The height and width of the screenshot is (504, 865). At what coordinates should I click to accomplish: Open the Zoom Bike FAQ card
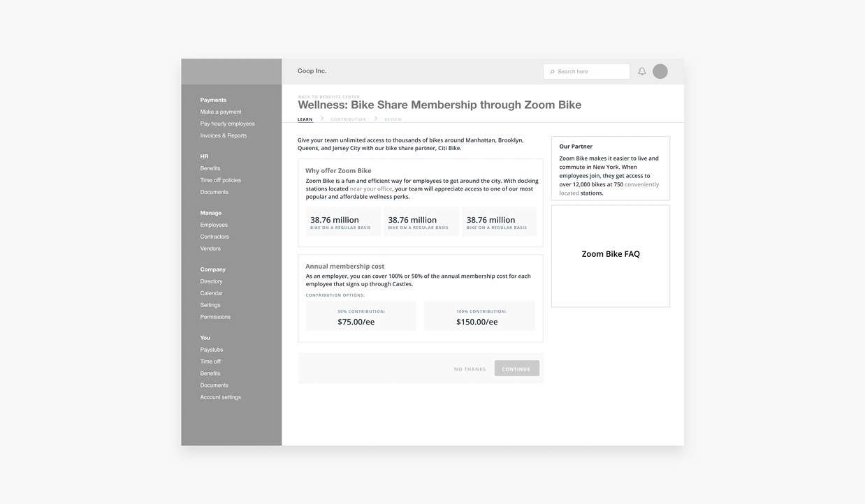pyautogui.click(x=611, y=256)
